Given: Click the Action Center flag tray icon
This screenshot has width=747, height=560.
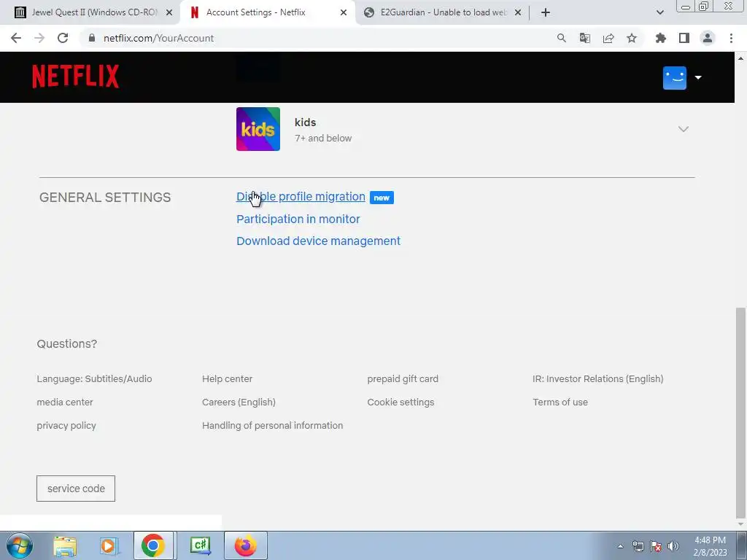Looking at the screenshot, I should click(656, 546).
